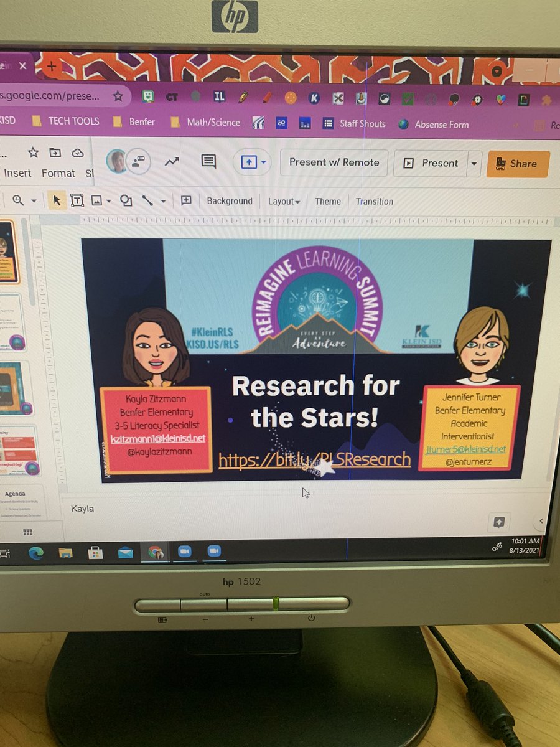Open comment history icon
Viewport: 560px width, 747px height.
tap(208, 162)
